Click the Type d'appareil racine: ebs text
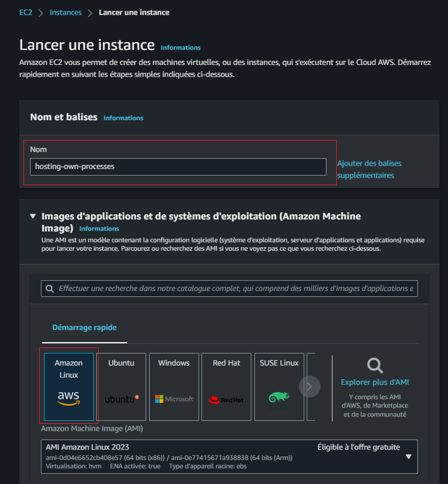This screenshot has height=484, width=448. (x=208, y=466)
